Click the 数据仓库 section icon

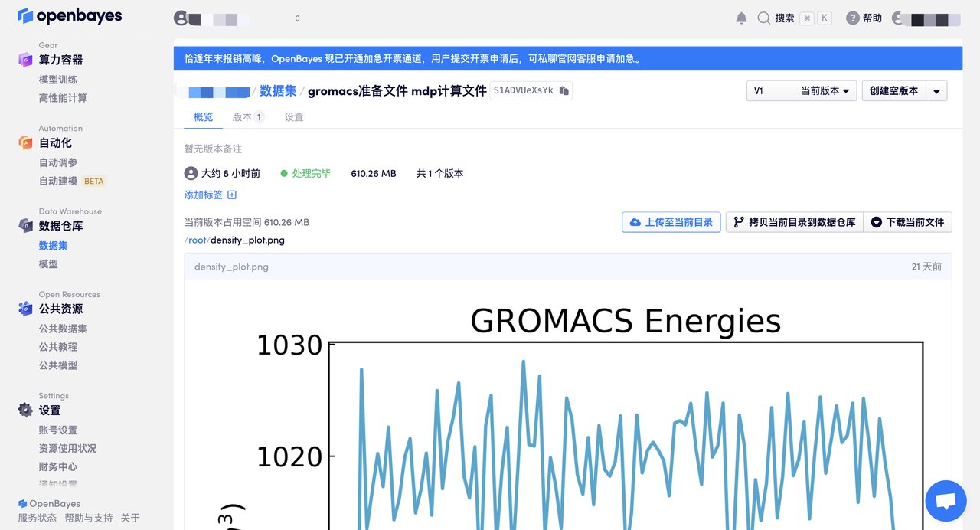tap(25, 226)
